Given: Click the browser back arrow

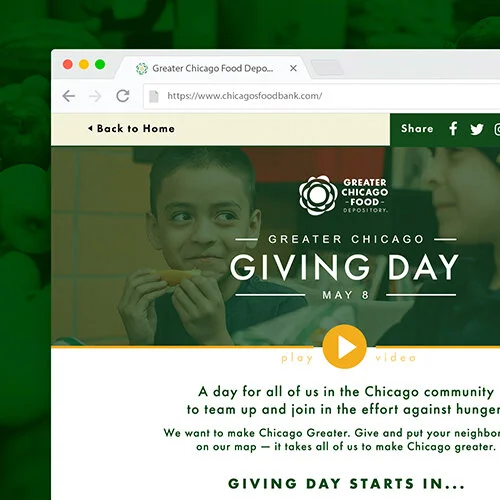Looking at the screenshot, I should (x=69, y=96).
